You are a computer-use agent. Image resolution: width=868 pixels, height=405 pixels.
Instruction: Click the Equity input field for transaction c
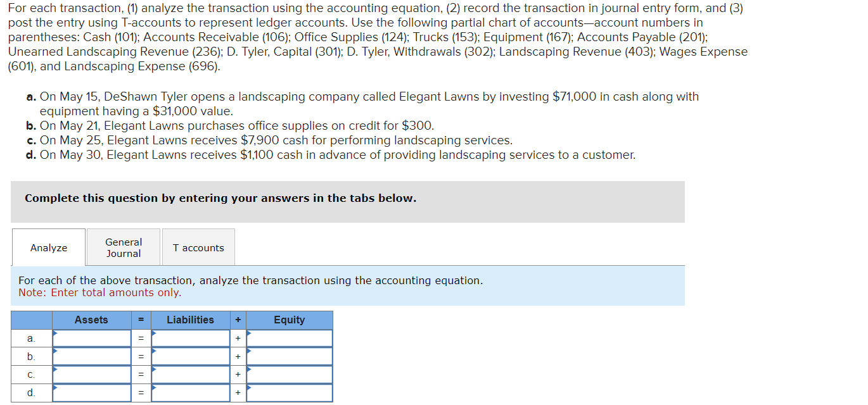click(289, 374)
